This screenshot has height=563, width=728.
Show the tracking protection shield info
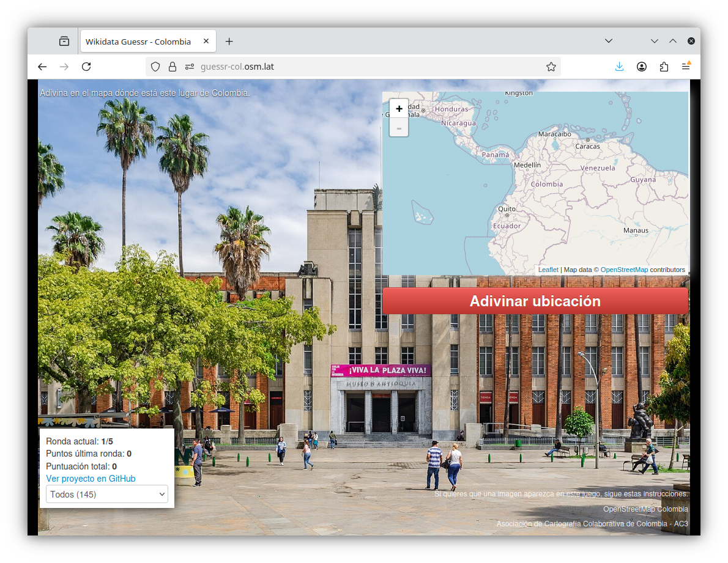pos(155,67)
